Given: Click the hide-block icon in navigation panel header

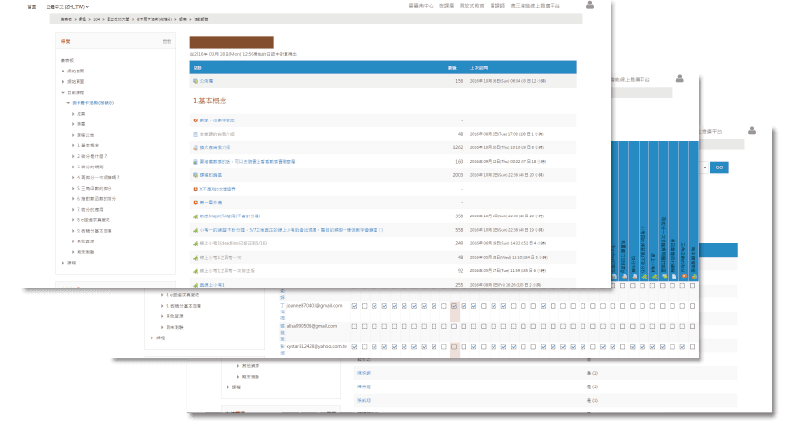Looking at the screenshot, I should [x=167, y=41].
